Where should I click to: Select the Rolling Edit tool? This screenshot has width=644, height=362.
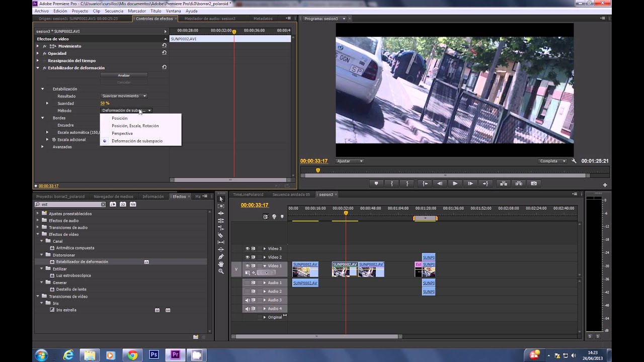(x=221, y=221)
